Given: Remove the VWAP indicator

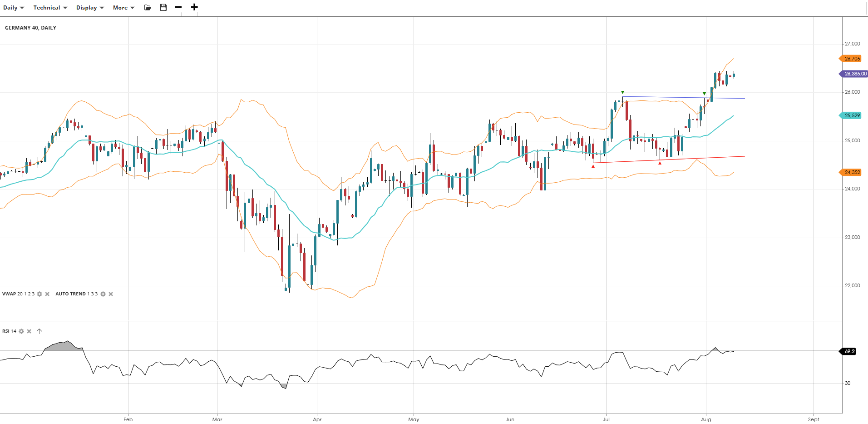Looking at the screenshot, I should tap(47, 294).
